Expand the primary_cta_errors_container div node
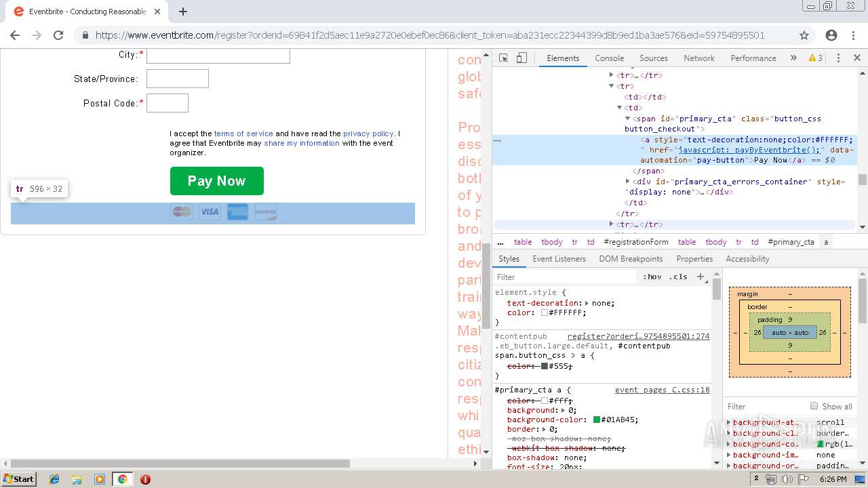The width and height of the screenshot is (868, 488). [628, 182]
